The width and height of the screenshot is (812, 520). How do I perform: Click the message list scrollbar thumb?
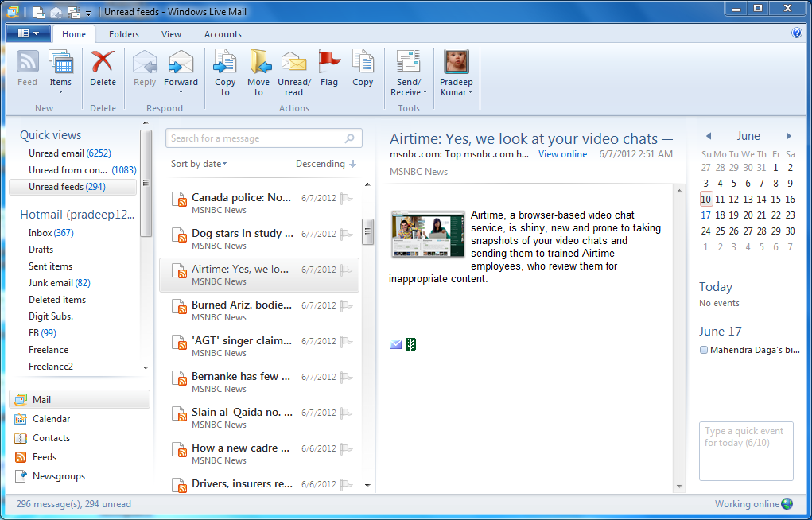point(367,231)
